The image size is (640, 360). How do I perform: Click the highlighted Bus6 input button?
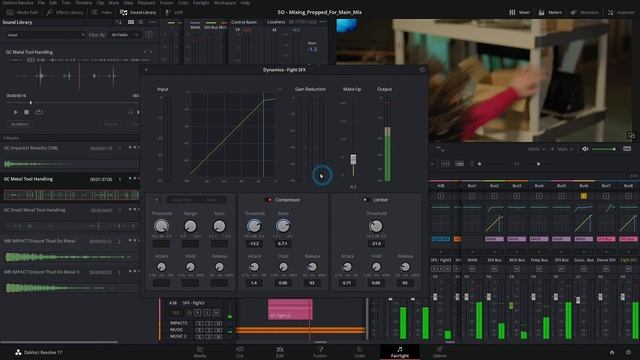point(584,196)
